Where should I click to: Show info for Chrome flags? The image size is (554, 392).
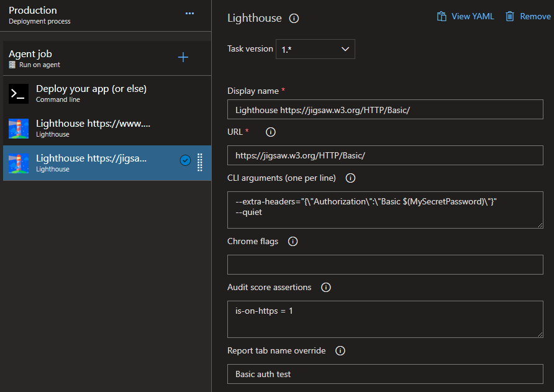click(x=293, y=242)
